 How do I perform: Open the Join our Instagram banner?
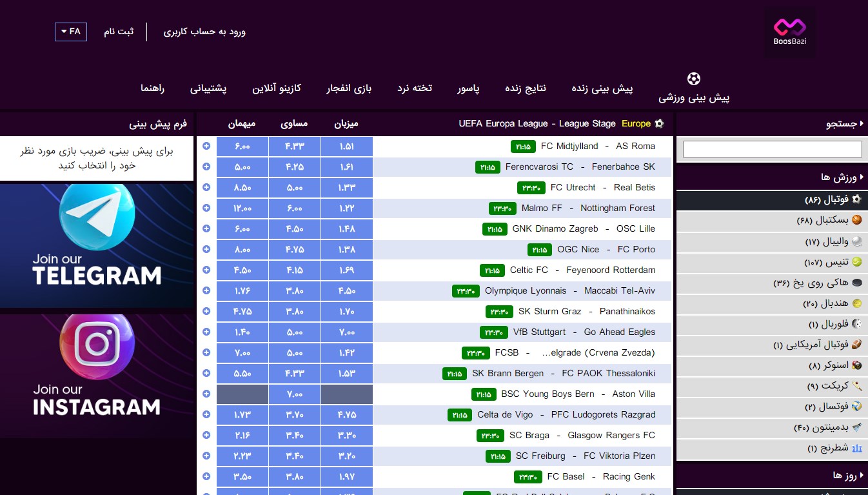tap(97, 376)
